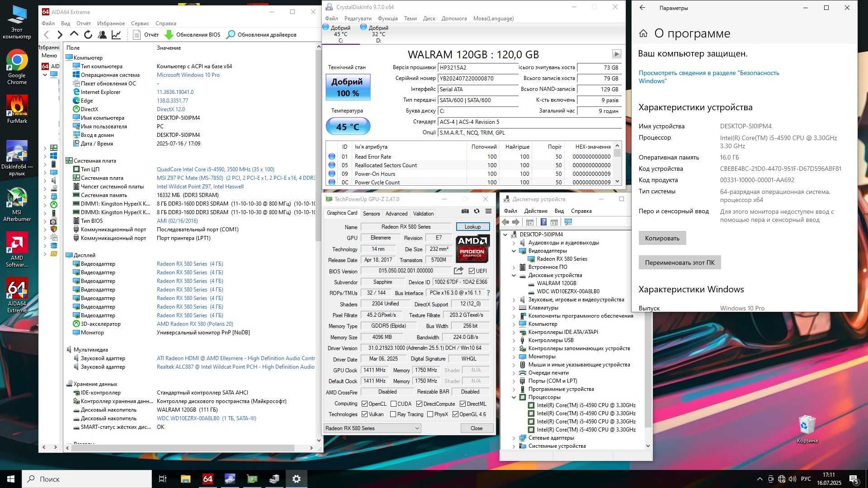Open Task View taskbar icon
Viewport: 868px width, 488px height.
tap(163, 479)
